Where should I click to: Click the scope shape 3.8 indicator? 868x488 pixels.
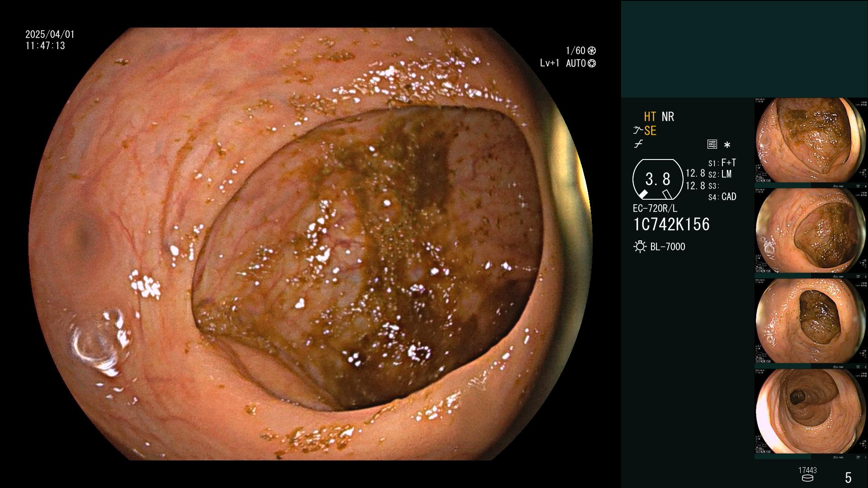658,179
